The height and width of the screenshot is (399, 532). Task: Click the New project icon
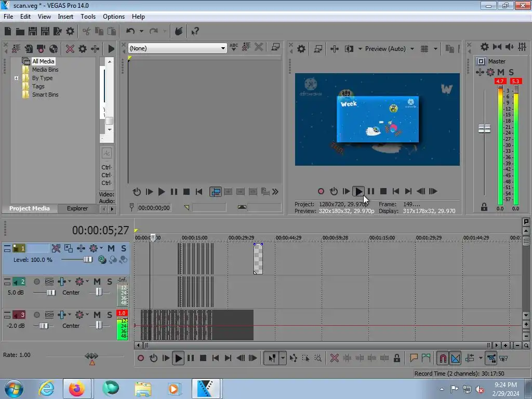click(8, 31)
